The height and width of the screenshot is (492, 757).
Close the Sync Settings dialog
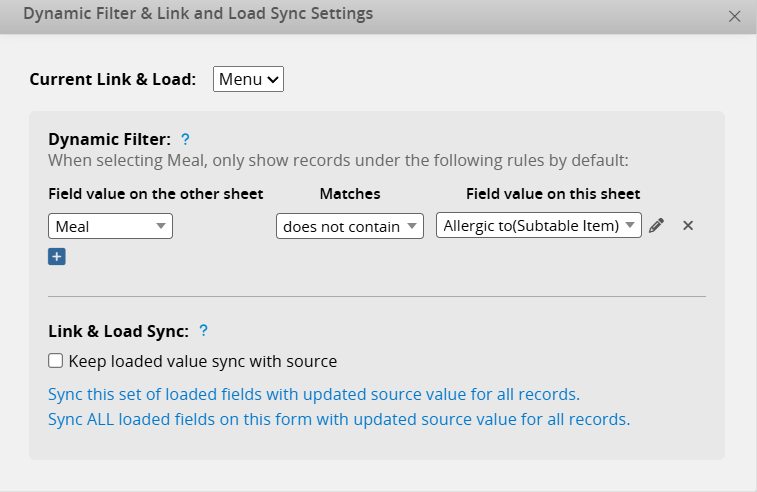[735, 16]
